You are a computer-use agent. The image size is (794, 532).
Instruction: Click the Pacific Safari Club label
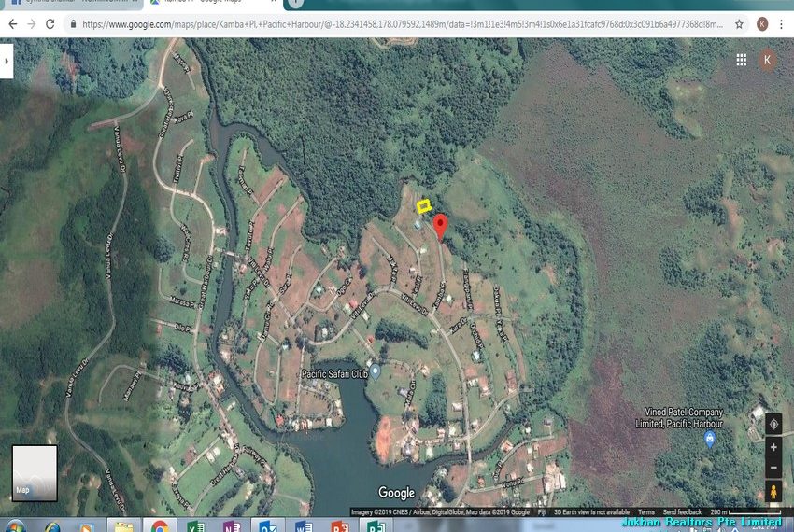[x=334, y=374]
